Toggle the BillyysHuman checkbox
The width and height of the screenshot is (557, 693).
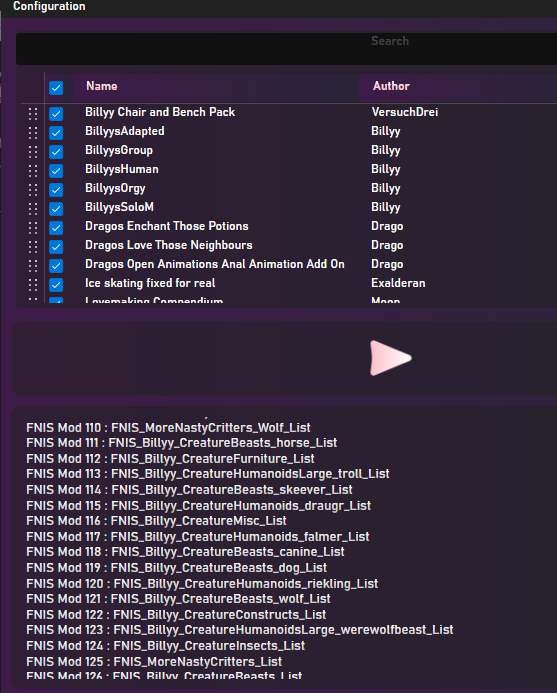[x=56, y=171]
